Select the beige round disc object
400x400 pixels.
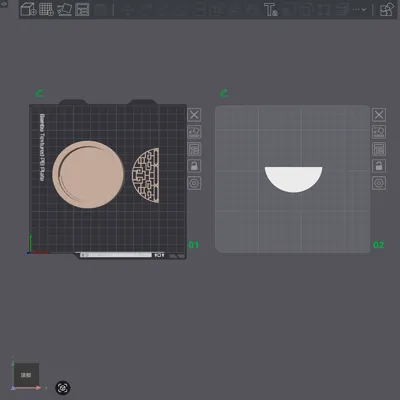[88, 175]
